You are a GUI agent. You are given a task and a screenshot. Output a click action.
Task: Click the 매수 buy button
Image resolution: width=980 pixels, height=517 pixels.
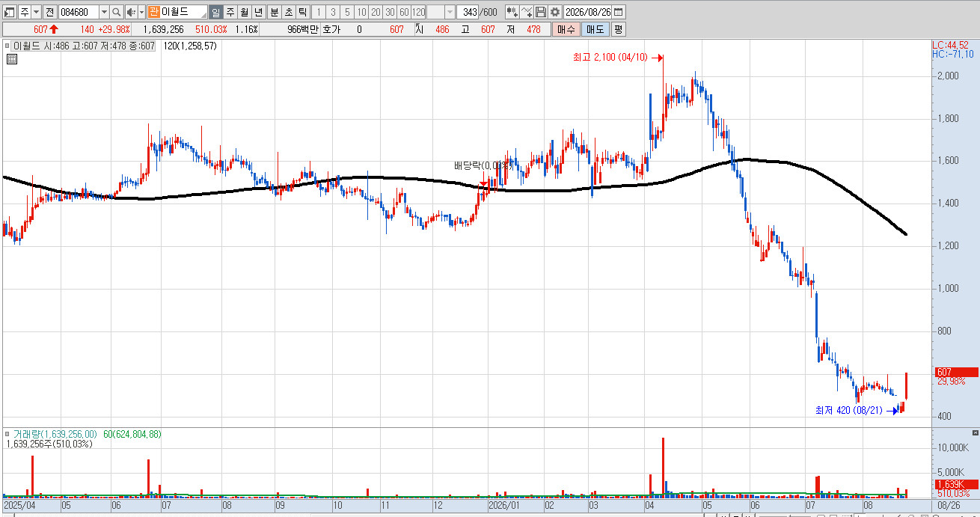pos(566,29)
